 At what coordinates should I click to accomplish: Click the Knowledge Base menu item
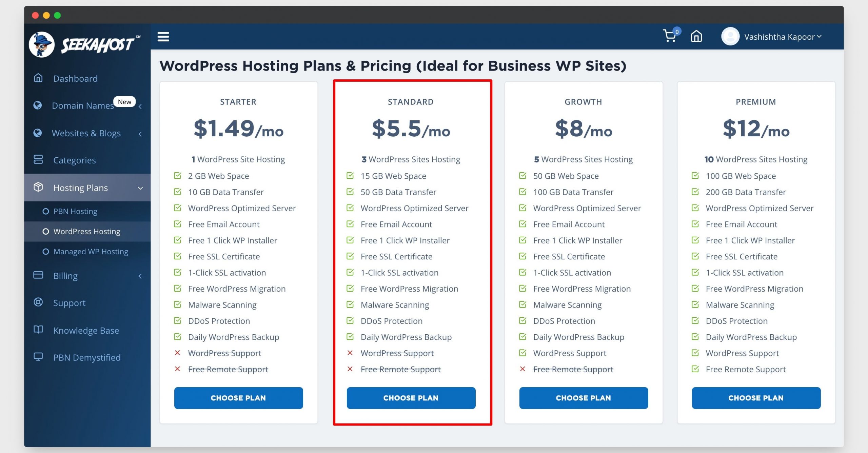click(x=87, y=330)
